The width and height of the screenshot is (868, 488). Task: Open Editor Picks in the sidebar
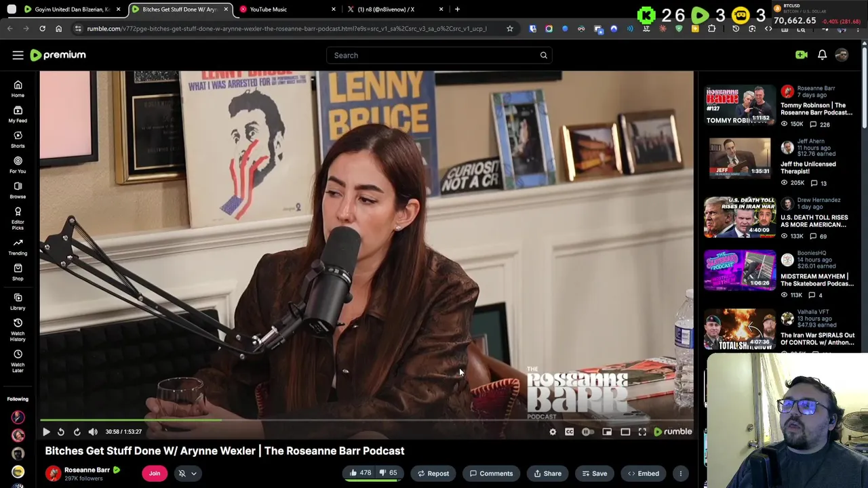point(18,218)
